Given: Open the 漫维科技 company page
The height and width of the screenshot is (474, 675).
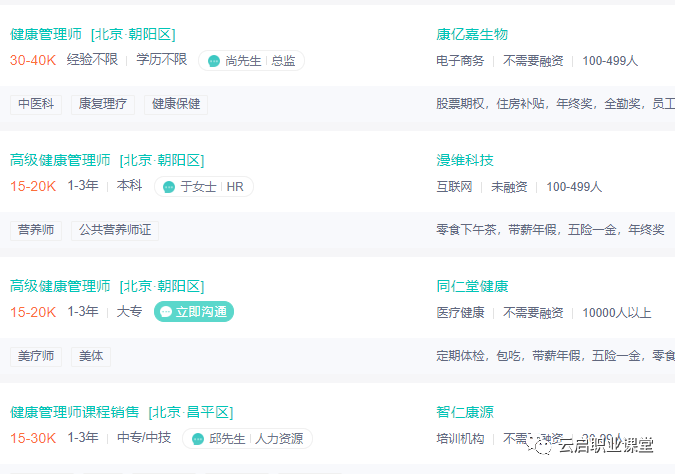Looking at the screenshot, I should coord(464,160).
